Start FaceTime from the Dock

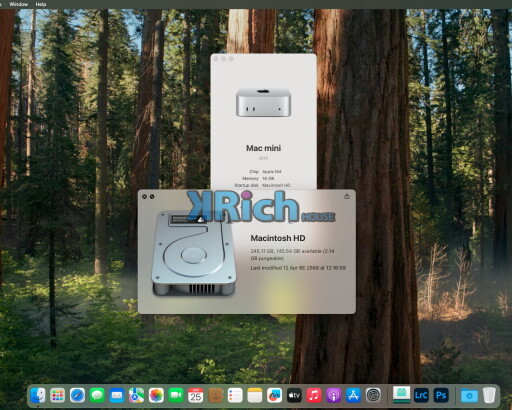pyautogui.click(x=176, y=396)
